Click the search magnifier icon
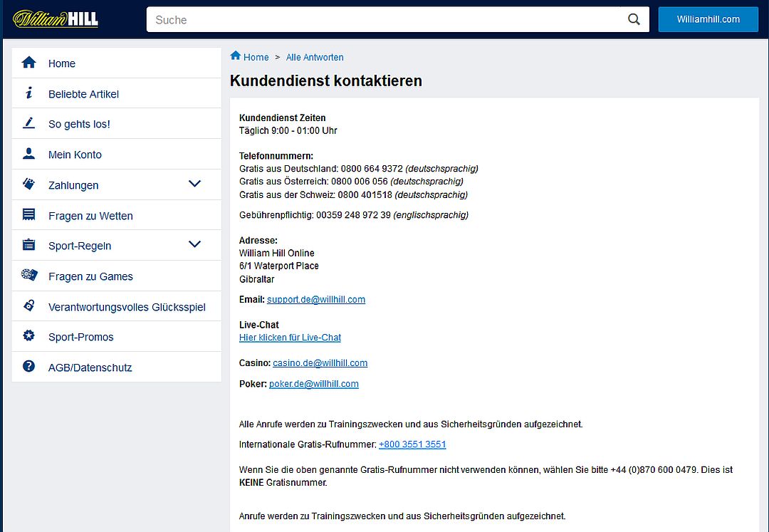 pyautogui.click(x=634, y=19)
